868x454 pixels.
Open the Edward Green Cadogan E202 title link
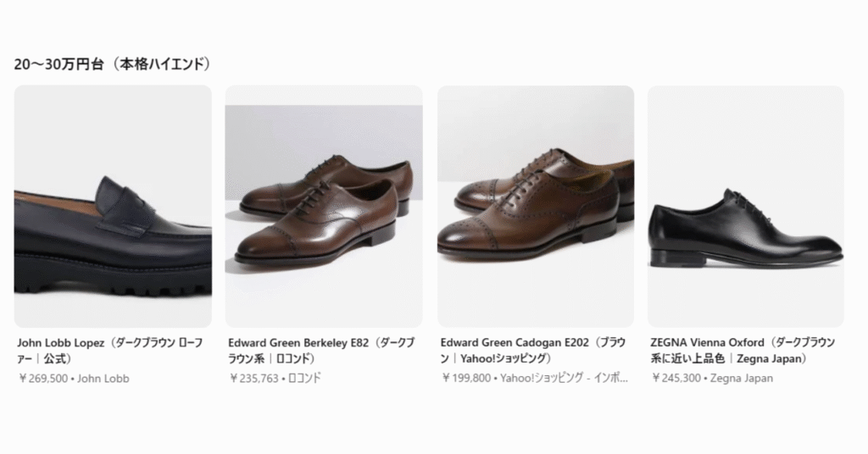[533, 351]
